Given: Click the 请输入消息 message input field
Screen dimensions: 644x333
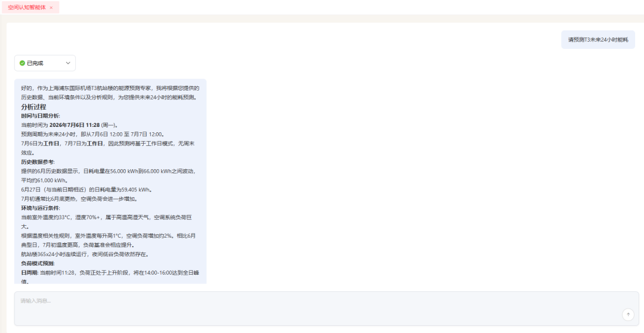Looking at the screenshot, I should [327, 309].
